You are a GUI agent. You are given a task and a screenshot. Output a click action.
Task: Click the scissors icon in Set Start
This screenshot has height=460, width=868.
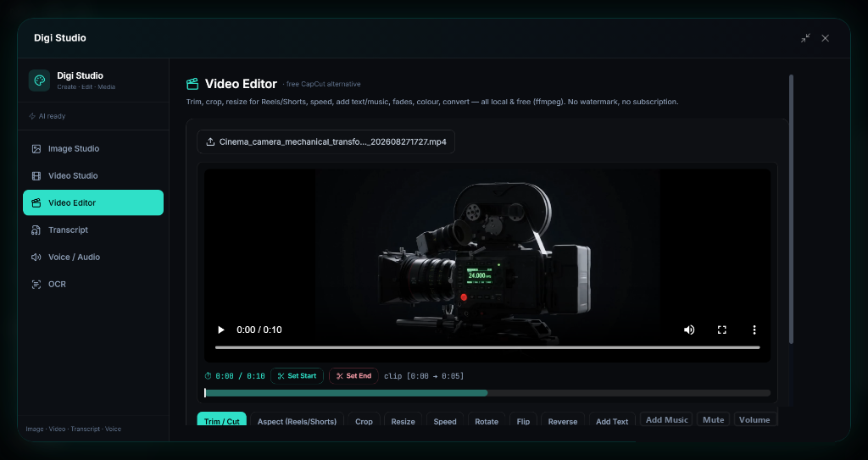click(281, 376)
